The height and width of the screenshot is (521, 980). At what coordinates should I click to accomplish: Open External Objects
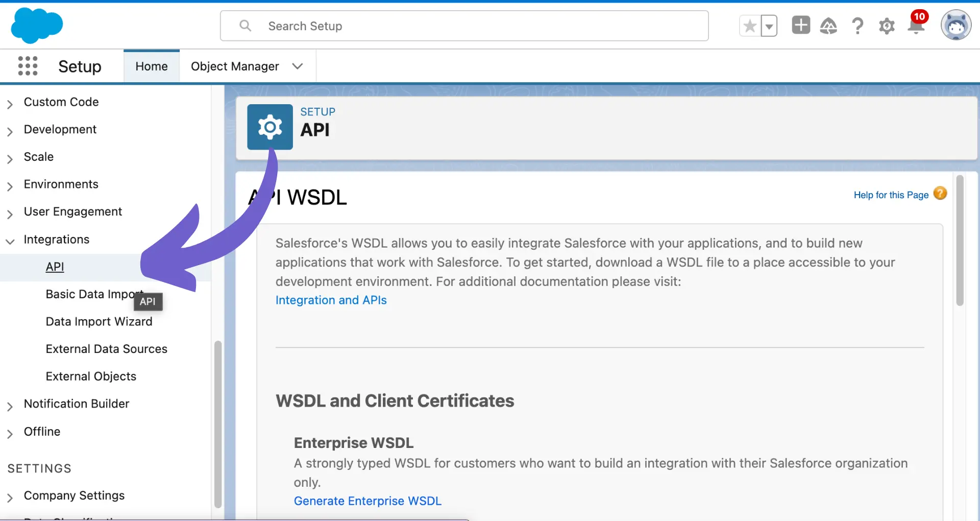[91, 376]
